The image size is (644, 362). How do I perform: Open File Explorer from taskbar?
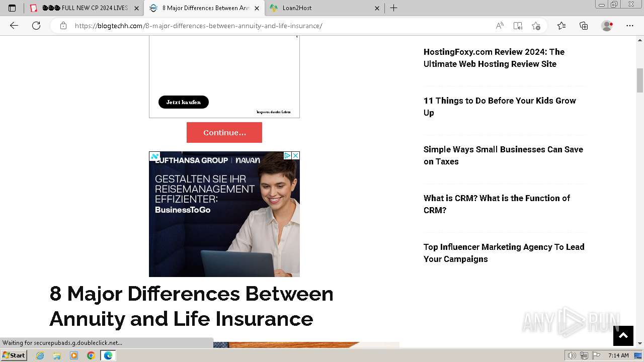(57, 355)
